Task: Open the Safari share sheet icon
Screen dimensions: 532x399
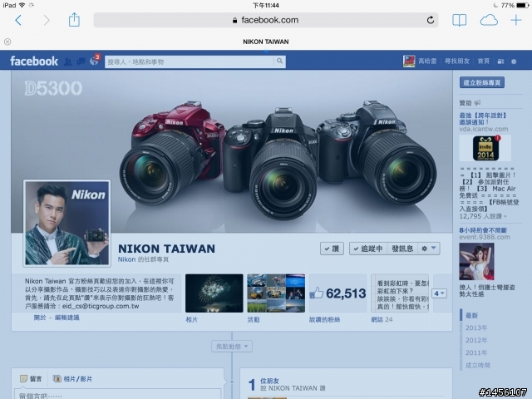Action: [x=74, y=20]
